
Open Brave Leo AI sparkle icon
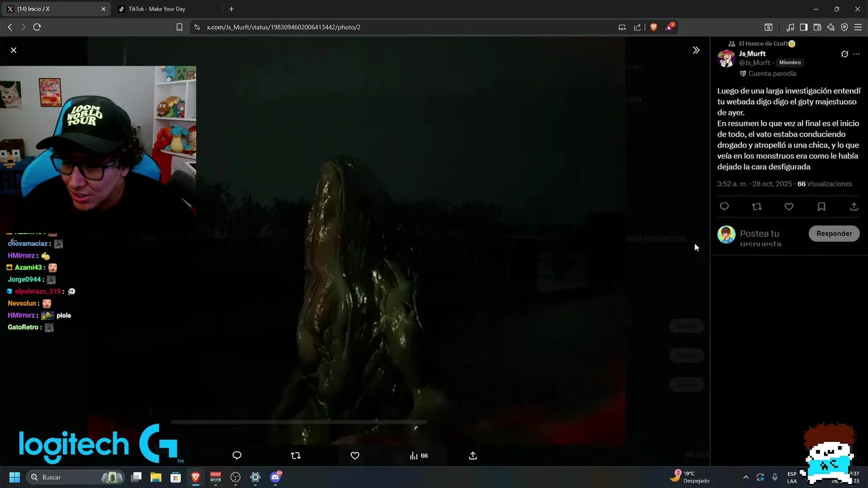point(831,27)
